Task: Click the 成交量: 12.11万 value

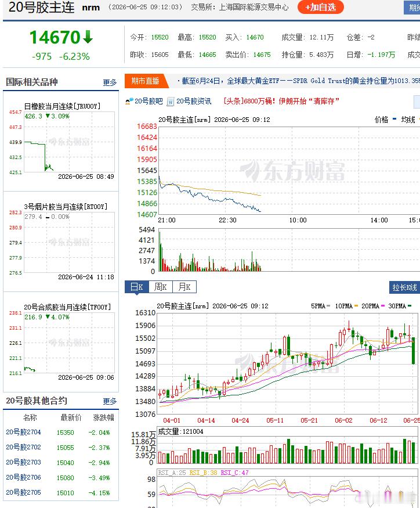Action: pos(321,38)
